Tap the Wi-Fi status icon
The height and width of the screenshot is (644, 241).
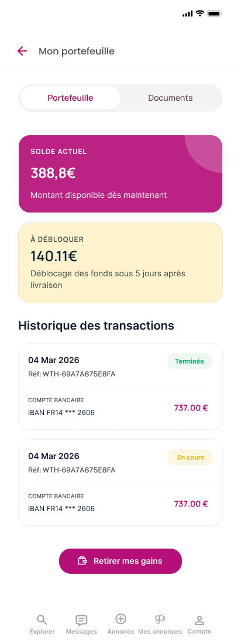[200, 13]
